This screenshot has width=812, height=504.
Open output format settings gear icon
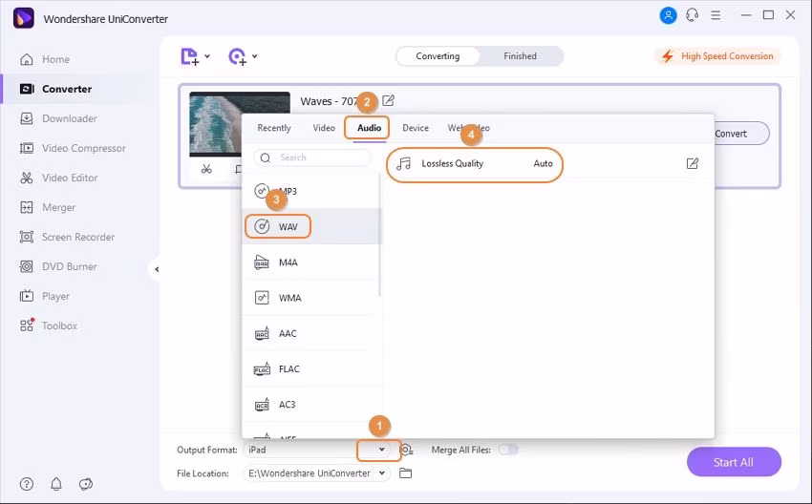[407, 450]
